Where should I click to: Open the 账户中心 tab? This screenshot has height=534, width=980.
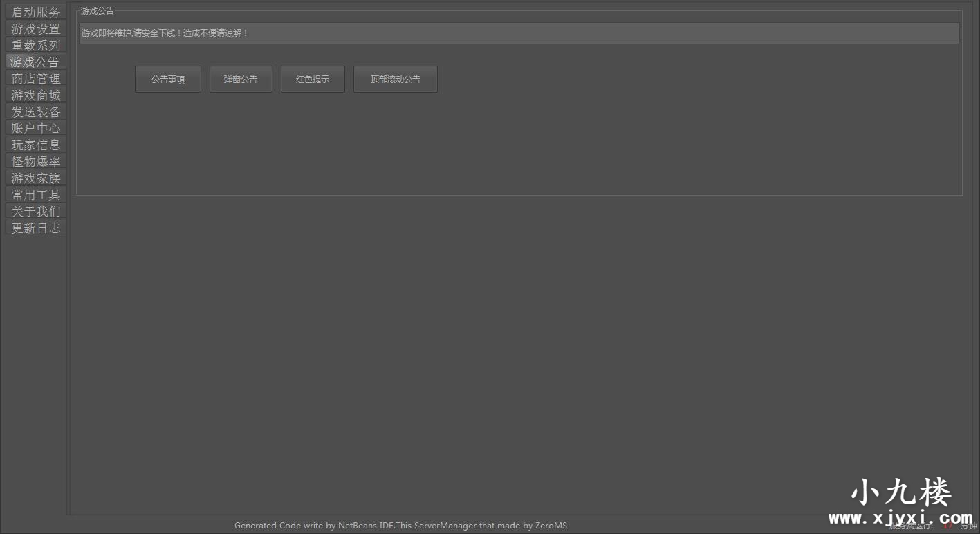click(x=36, y=128)
